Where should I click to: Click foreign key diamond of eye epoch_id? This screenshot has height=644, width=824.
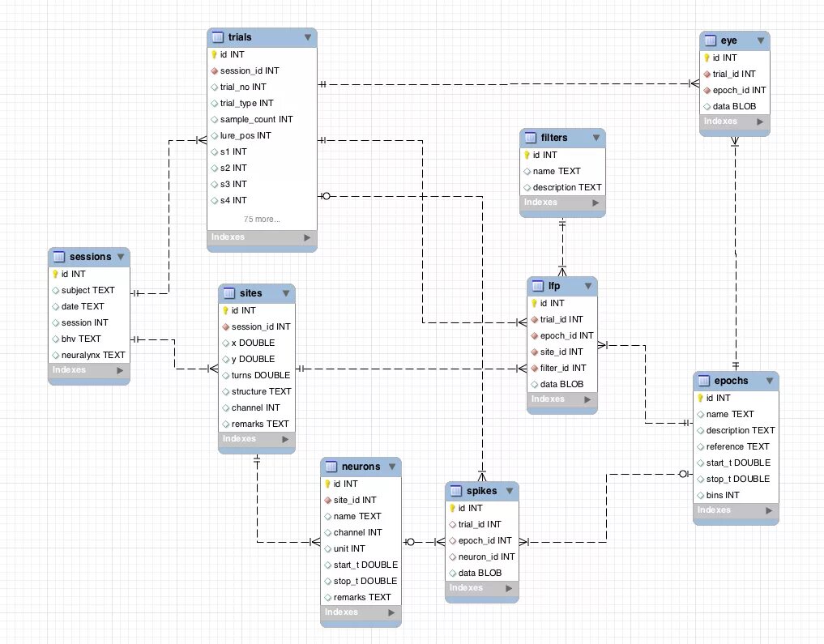(707, 91)
